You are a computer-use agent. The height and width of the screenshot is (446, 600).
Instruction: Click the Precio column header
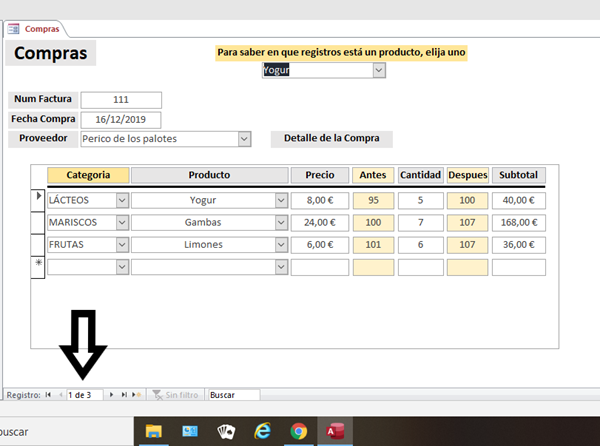320,175
